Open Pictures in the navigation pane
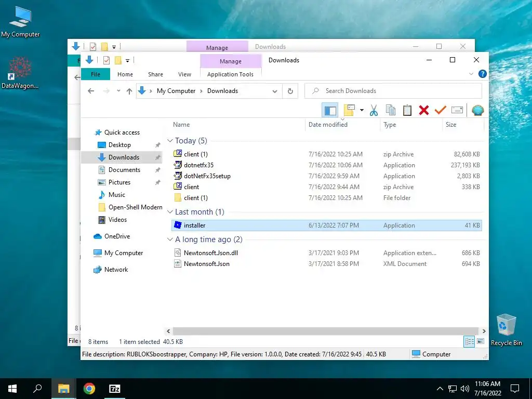532x399 pixels. point(119,182)
